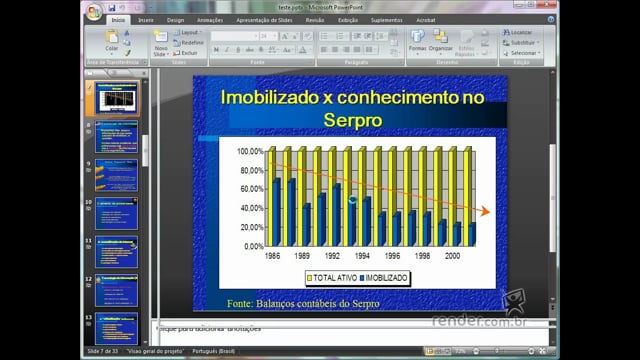Click the Increase indent icon
The width and height of the screenshot is (640, 360).
[368, 36]
